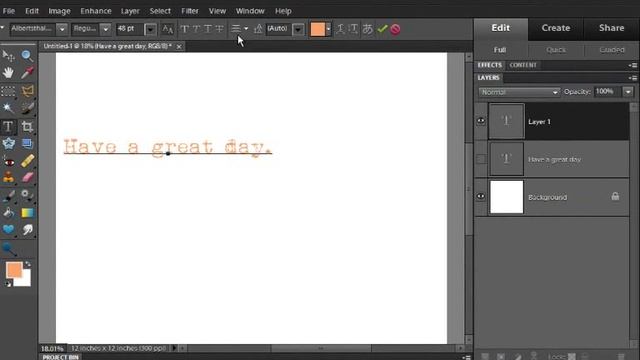Select the Custom Shape heart tool
Screen dimensions: 640x360
coord(8,230)
